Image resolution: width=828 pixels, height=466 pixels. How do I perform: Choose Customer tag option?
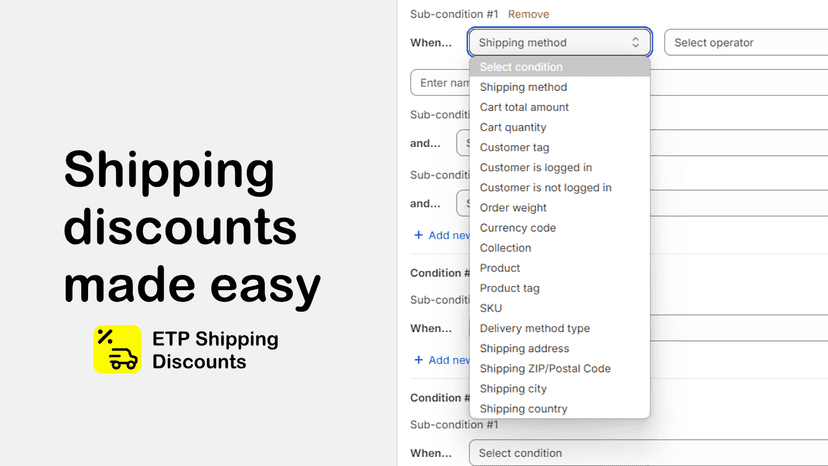[x=559, y=147]
